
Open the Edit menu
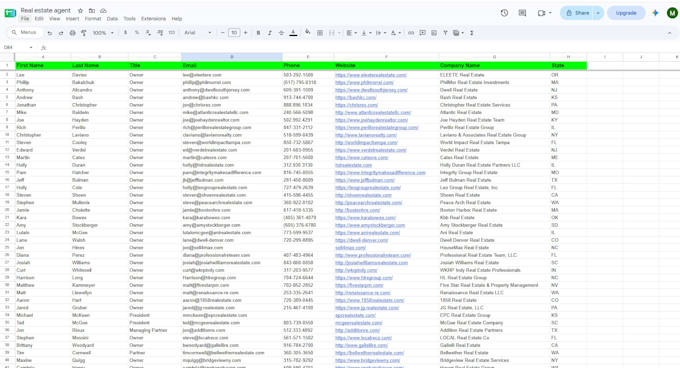(39, 19)
